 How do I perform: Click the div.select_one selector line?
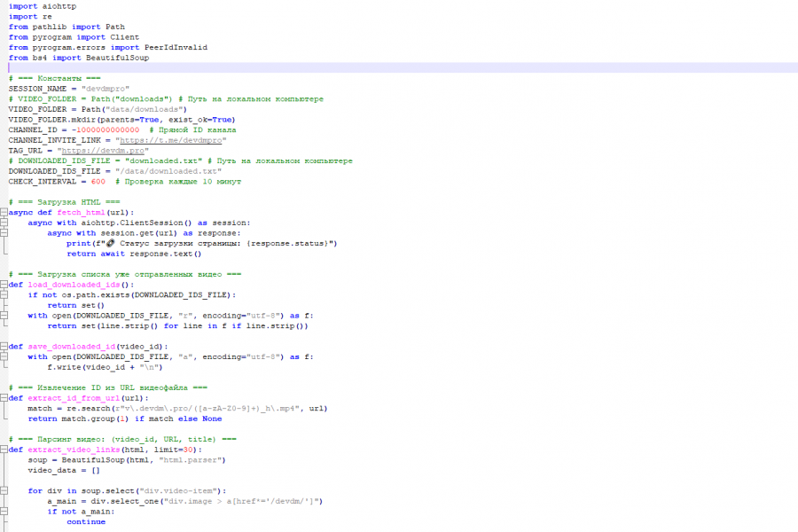(184, 501)
